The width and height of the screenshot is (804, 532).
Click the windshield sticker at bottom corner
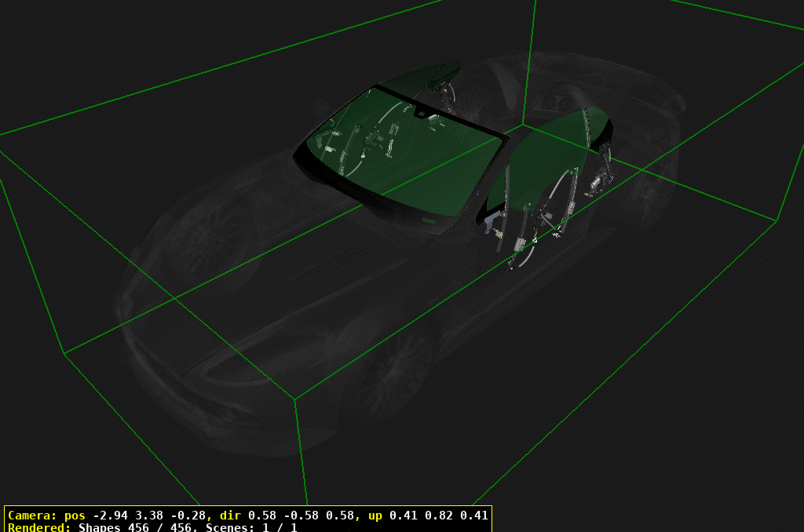(429, 221)
